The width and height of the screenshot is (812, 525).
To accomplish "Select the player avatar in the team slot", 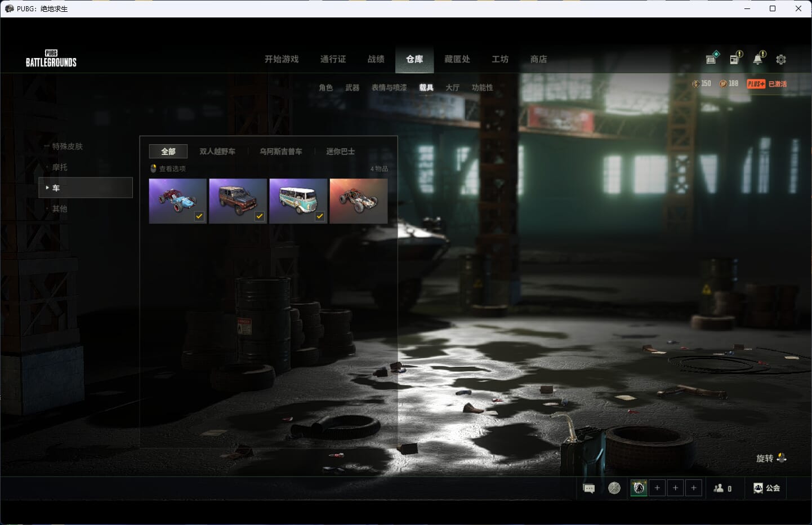I will (x=639, y=488).
